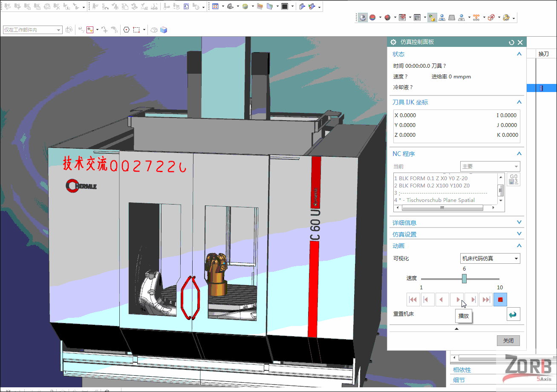This screenshot has width=557, height=392.
Task: Click the orange node network diagram icon in toolbar
Action: 476,17
